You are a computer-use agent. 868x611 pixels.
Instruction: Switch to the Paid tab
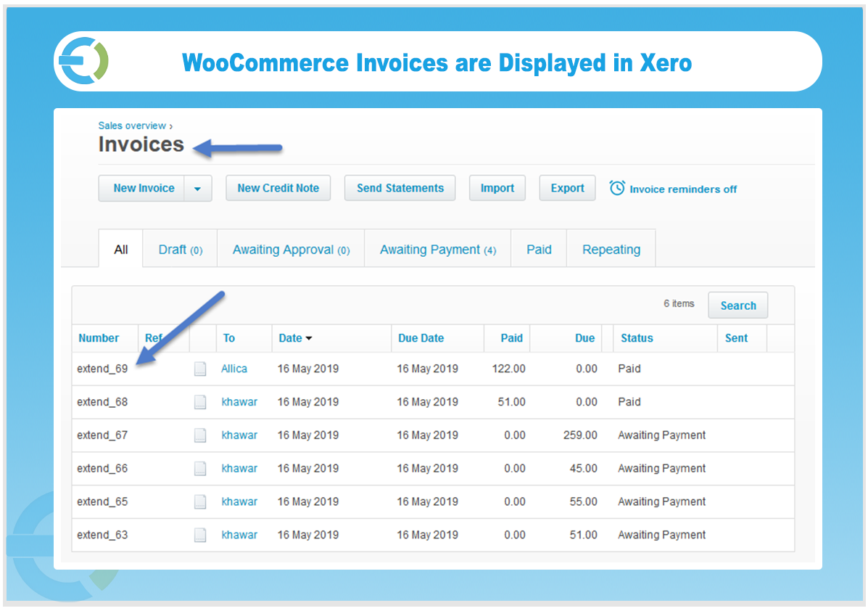tap(539, 248)
